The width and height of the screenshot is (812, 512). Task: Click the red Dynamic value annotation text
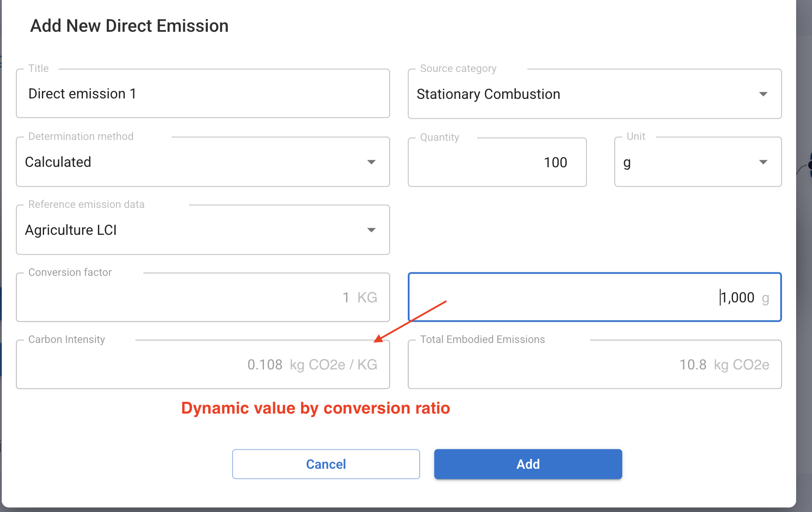pos(316,408)
